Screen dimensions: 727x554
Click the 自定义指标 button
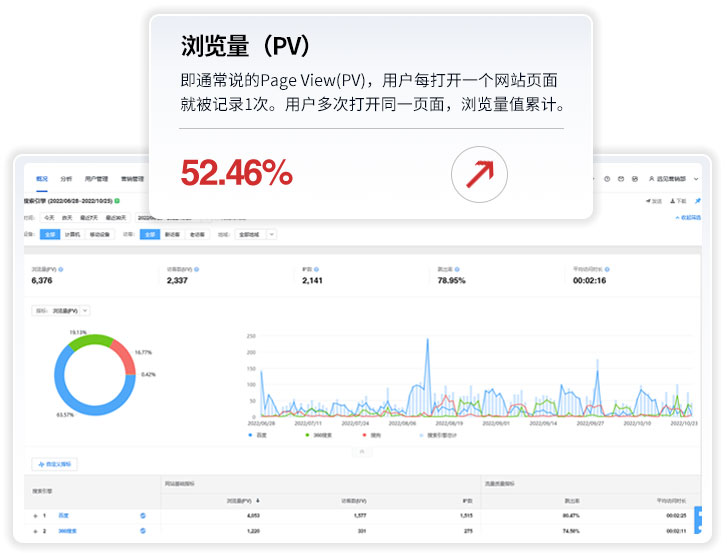(x=54, y=464)
